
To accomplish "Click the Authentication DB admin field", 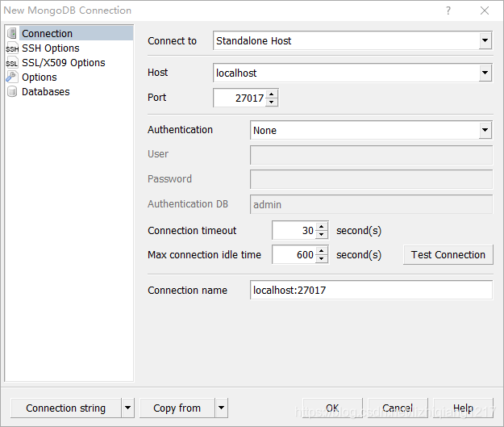I will [x=371, y=204].
